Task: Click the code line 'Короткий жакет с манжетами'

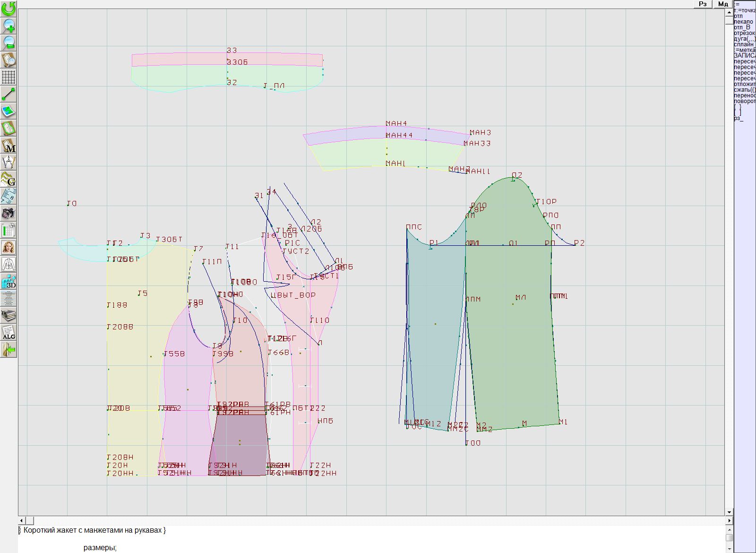Action: pos(94,530)
